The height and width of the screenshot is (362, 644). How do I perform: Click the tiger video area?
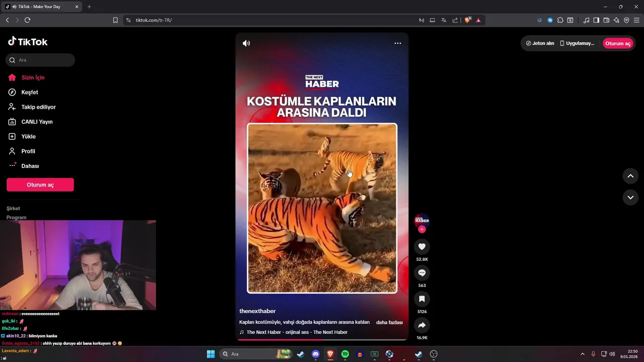coord(322,208)
